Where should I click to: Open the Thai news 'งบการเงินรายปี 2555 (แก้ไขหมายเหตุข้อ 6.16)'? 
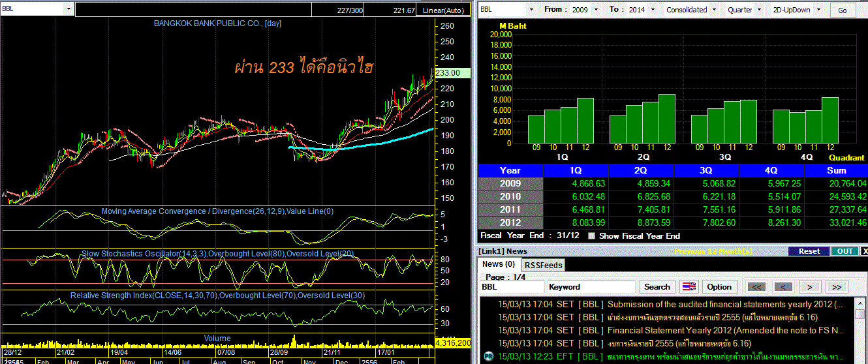point(679,343)
